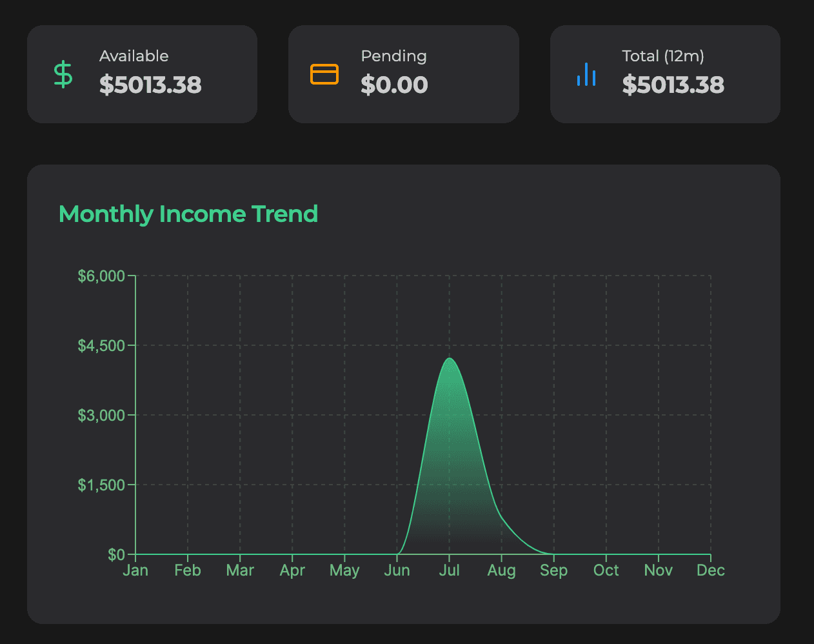Click the Dec label on x-axis
Viewport: 814px width, 644px height.
[710, 570]
